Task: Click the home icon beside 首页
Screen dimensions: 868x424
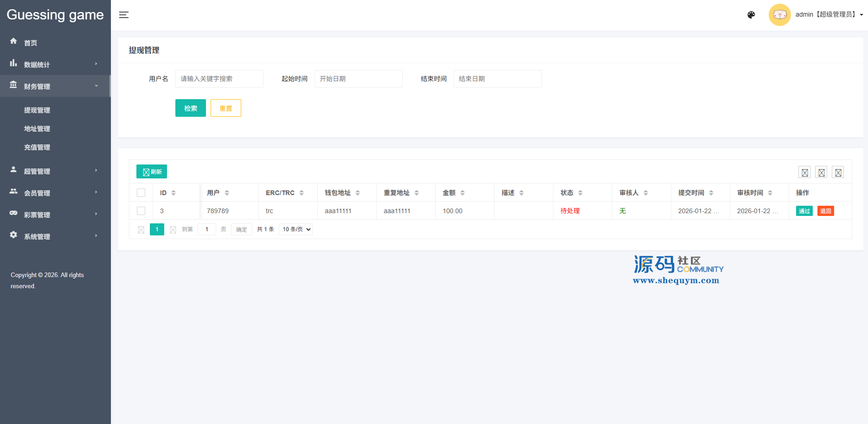Action: click(13, 41)
